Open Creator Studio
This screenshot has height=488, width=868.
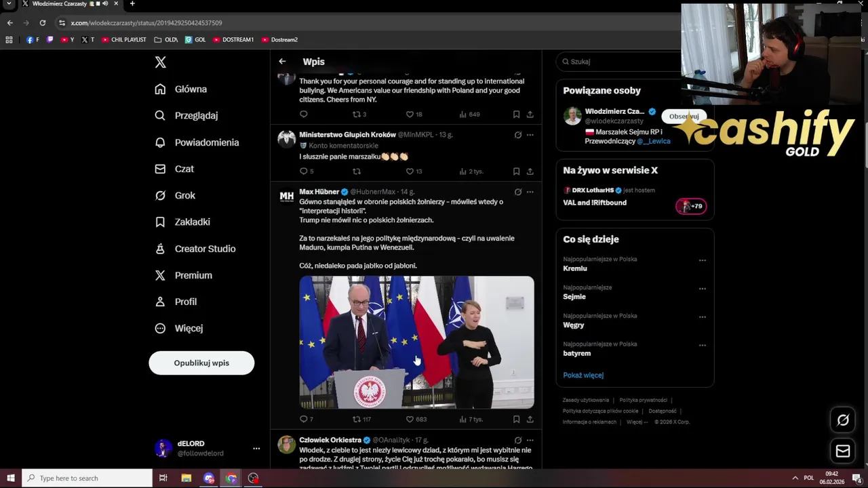coord(195,249)
